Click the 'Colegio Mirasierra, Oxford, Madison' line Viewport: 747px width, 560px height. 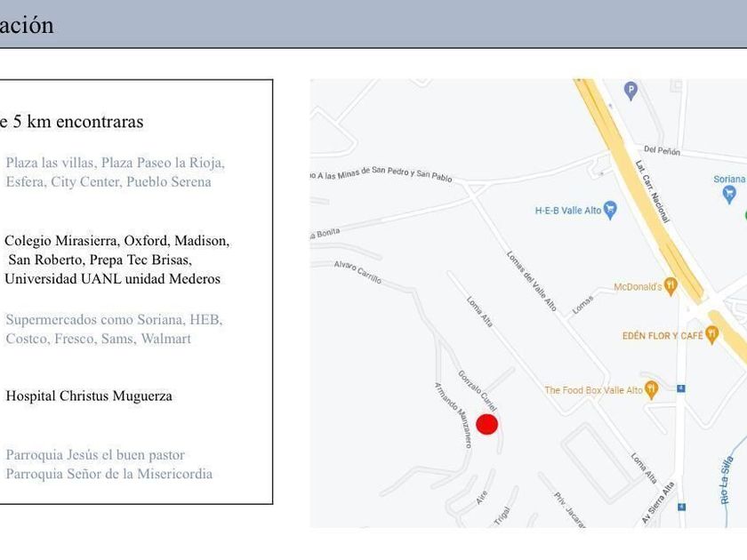tap(116, 241)
